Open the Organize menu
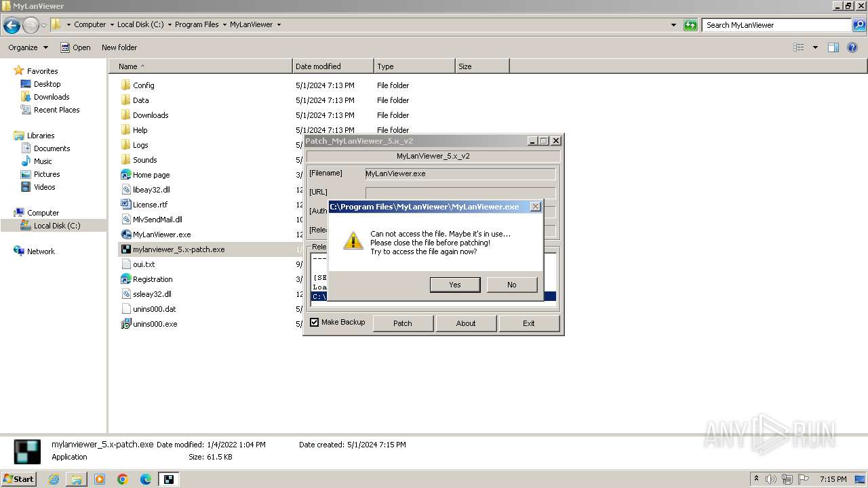This screenshot has height=488, width=868. pyautogui.click(x=28, y=47)
